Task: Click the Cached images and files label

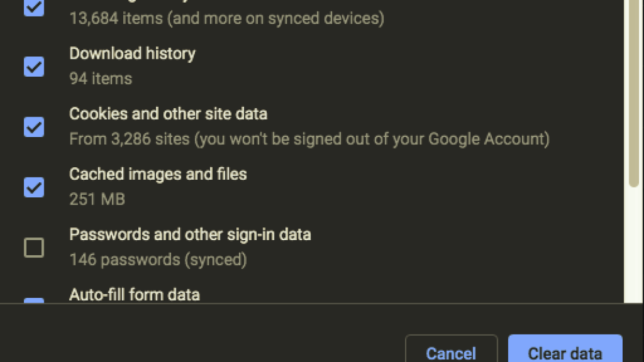Action: (158, 174)
